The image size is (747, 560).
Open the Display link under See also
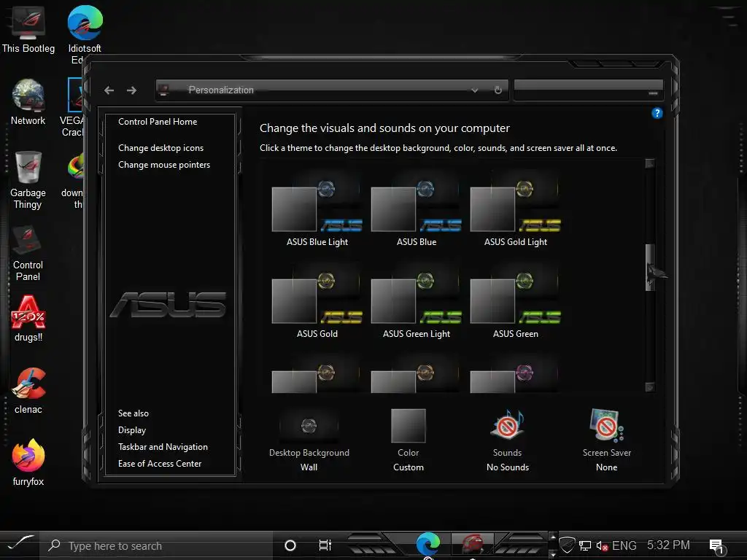coord(132,430)
